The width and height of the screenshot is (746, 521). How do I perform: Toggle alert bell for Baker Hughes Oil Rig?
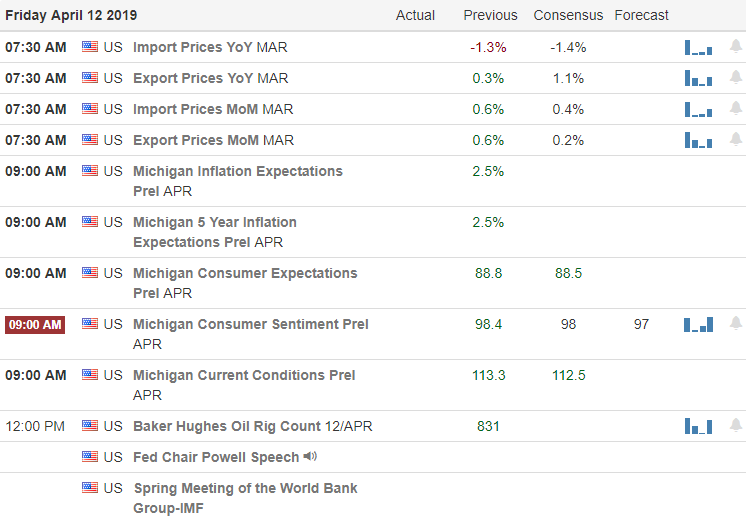click(736, 425)
